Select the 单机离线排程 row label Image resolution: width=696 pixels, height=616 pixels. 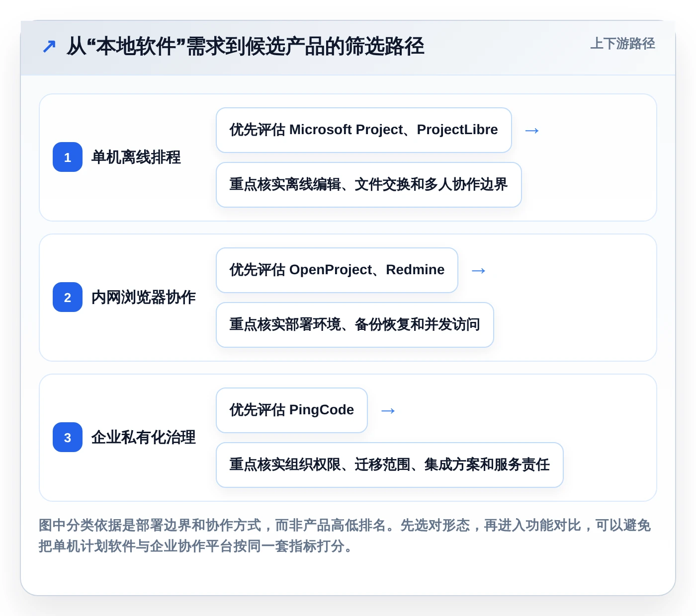click(136, 157)
